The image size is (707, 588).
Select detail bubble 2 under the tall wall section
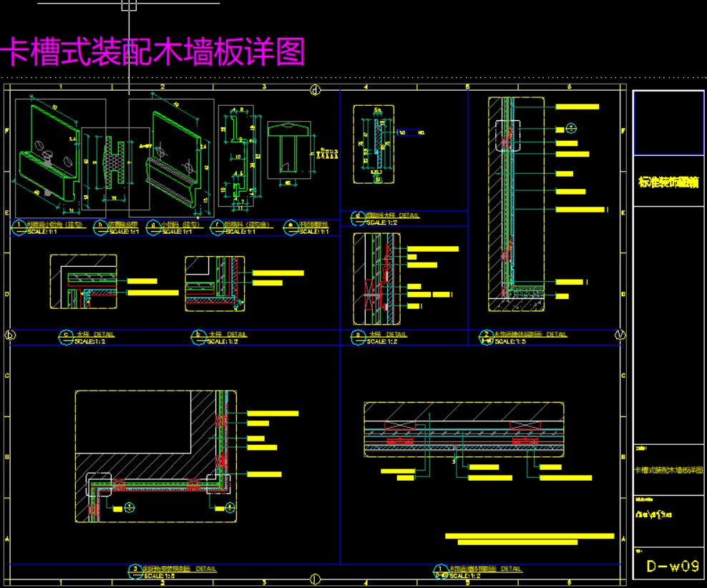click(x=487, y=334)
